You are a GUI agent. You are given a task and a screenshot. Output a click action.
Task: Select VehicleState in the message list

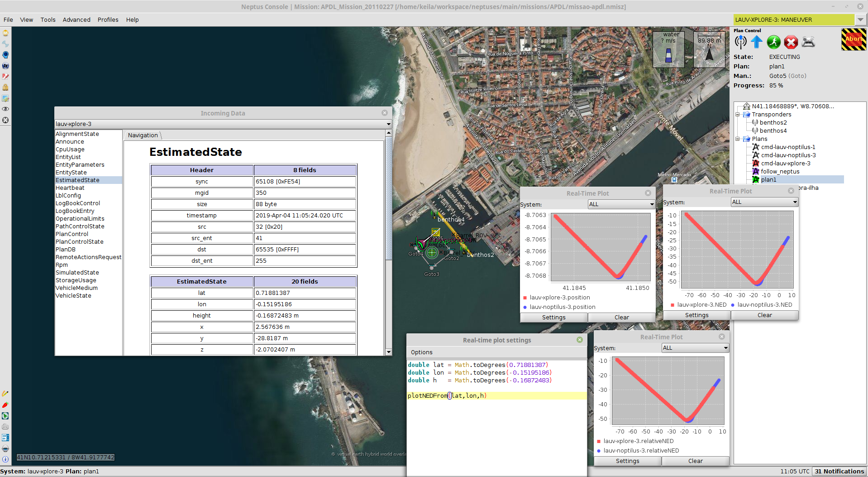pyautogui.click(x=73, y=296)
